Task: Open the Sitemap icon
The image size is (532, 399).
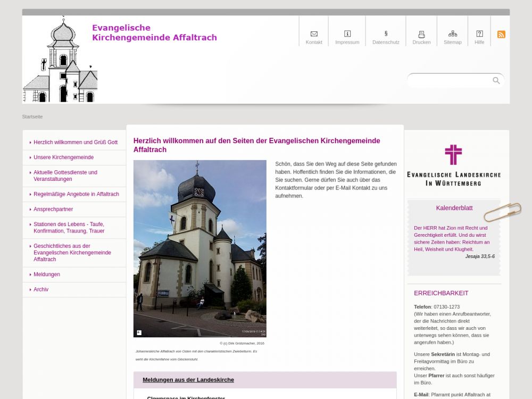Action: 453,34
